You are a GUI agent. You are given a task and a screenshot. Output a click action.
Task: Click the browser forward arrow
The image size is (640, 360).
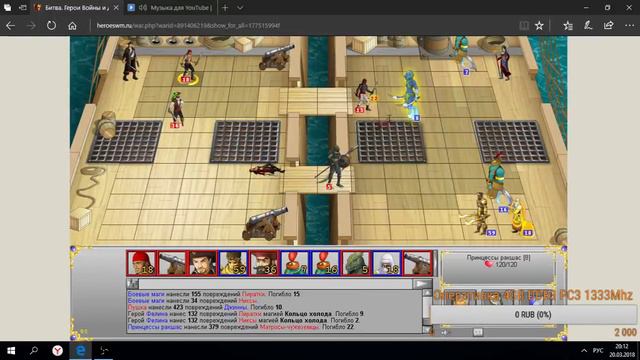tap(31, 25)
